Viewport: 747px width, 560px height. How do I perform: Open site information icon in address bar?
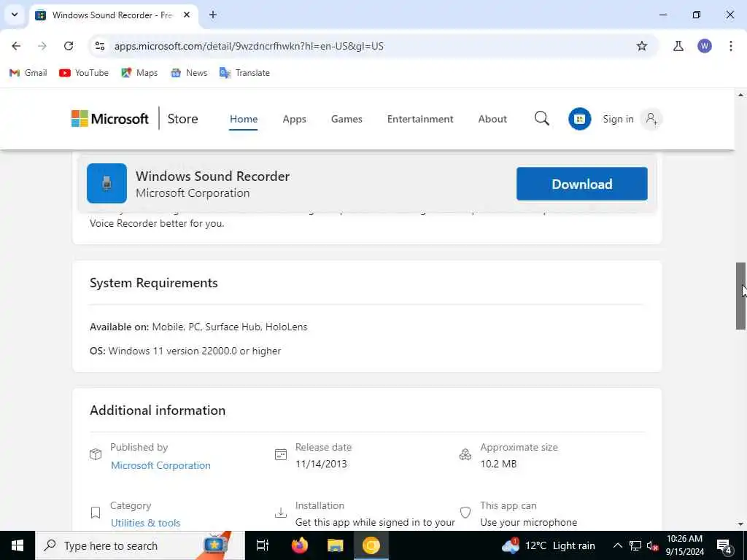click(99, 46)
